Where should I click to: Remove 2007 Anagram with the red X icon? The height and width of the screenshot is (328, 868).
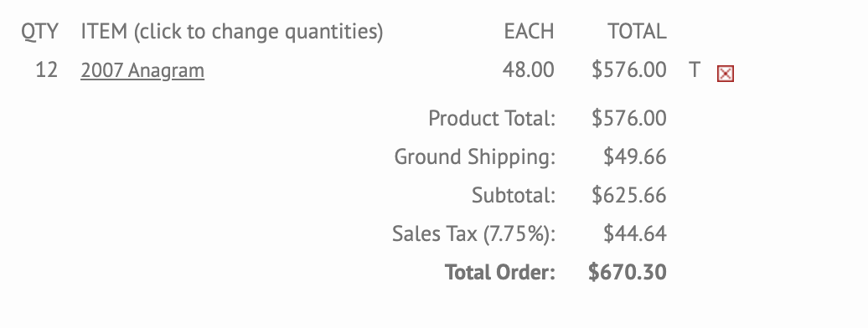tap(726, 74)
